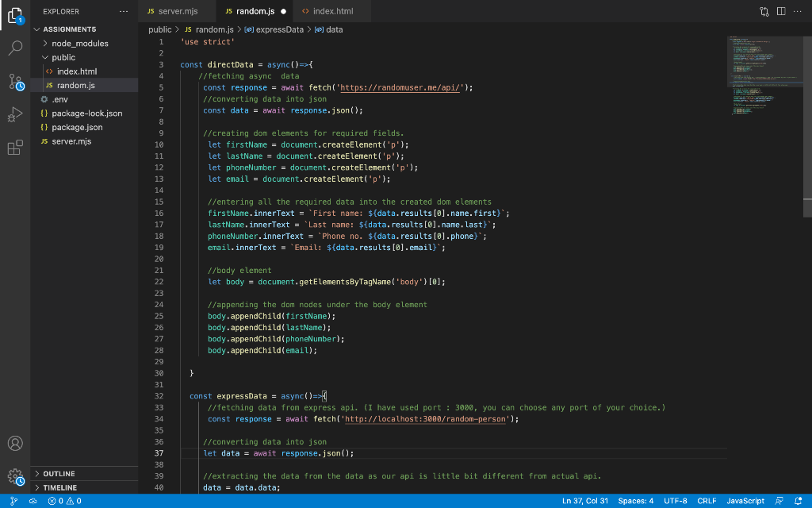Open package.json in the file explorer
Screen dimensions: 812x508
tap(77, 127)
